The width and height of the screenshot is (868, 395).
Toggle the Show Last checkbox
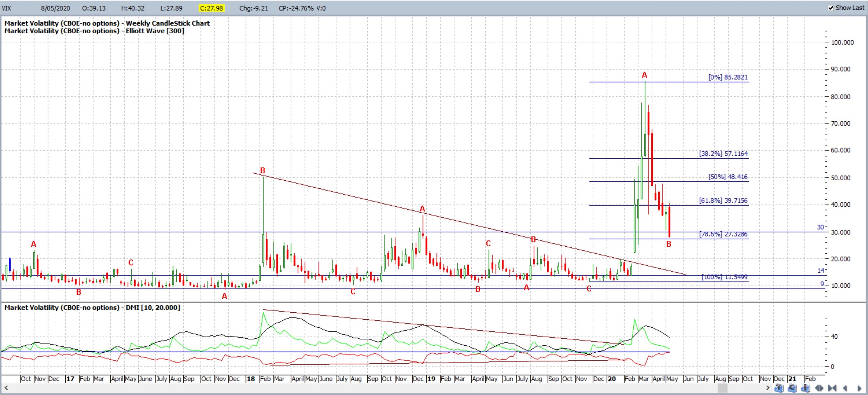pos(831,8)
